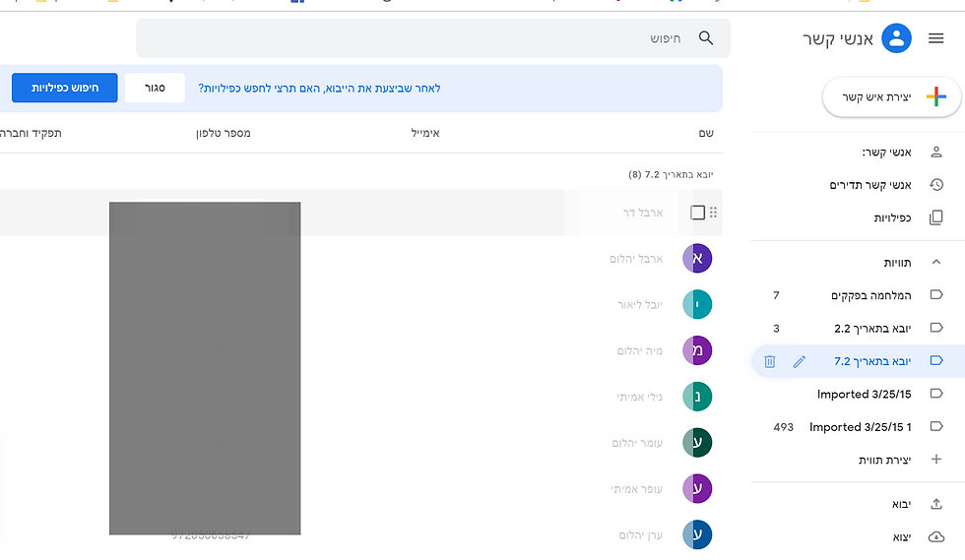Click drag handle dots on ארבל דר row
Image resolution: width=965 pixels, height=560 pixels.
(713, 213)
